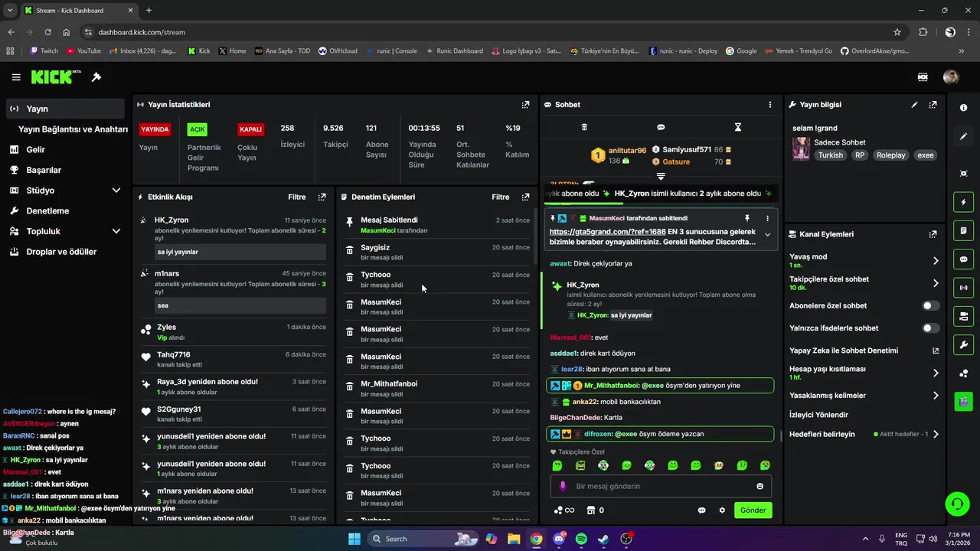Click the pin icon beside Kick logo
980x551 pixels.
point(96,77)
